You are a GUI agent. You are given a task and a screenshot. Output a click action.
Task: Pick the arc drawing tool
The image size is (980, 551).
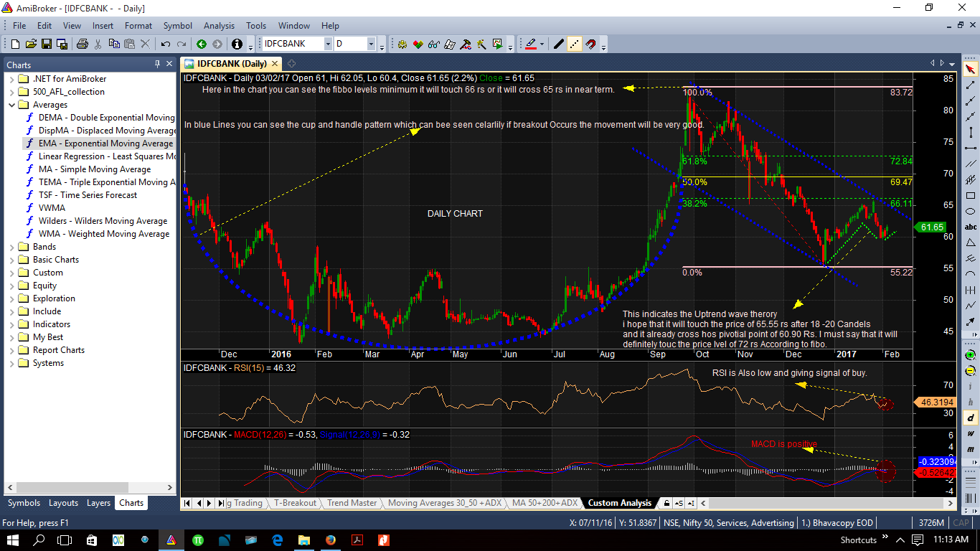point(971,274)
